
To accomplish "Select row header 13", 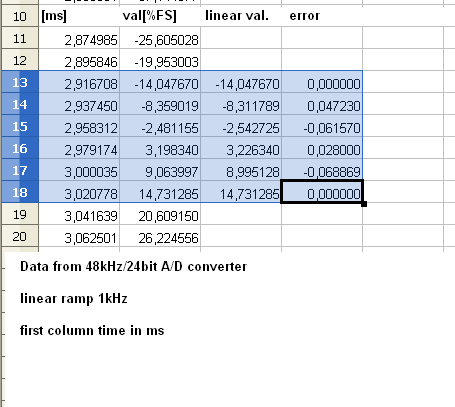I will [x=20, y=82].
